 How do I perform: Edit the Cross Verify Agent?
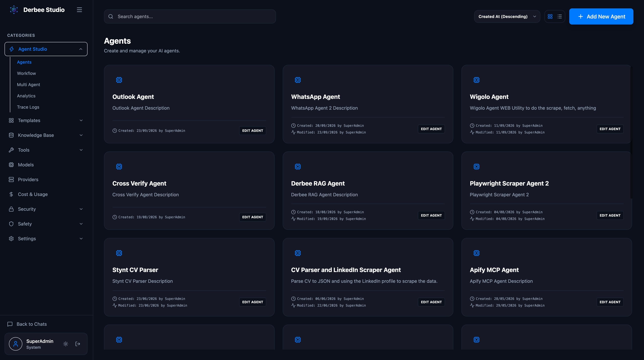[x=252, y=217]
